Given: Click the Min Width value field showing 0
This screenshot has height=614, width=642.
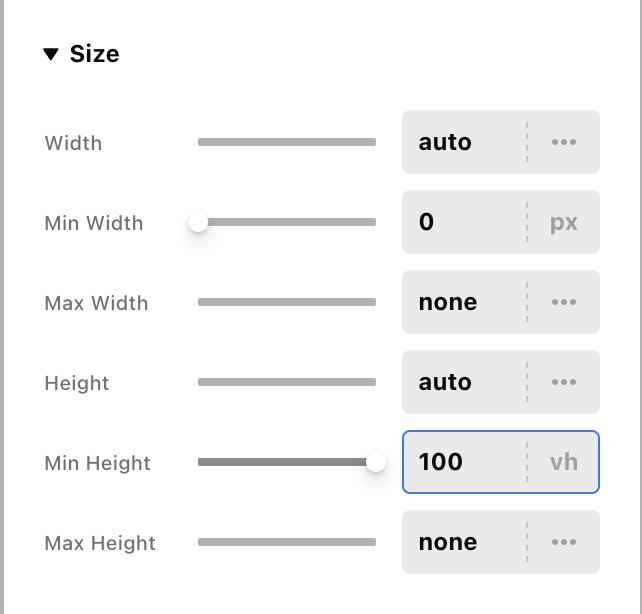Looking at the screenshot, I should pyautogui.click(x=462, y=222).
